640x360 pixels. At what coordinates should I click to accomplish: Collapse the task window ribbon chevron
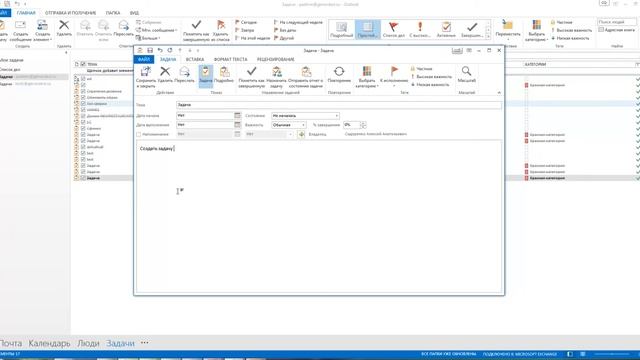click(x=499, y=93)
